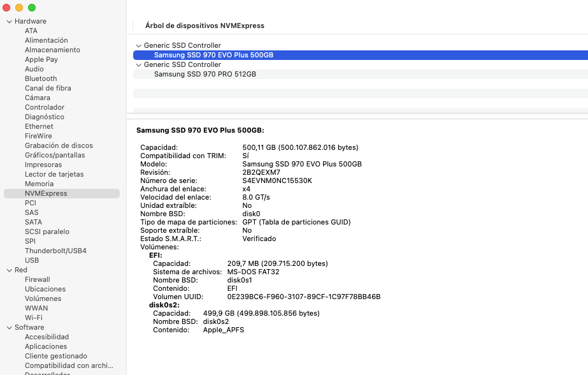
Task: Open Lector de tarjetas category
Action: click(x=54, y=174)
